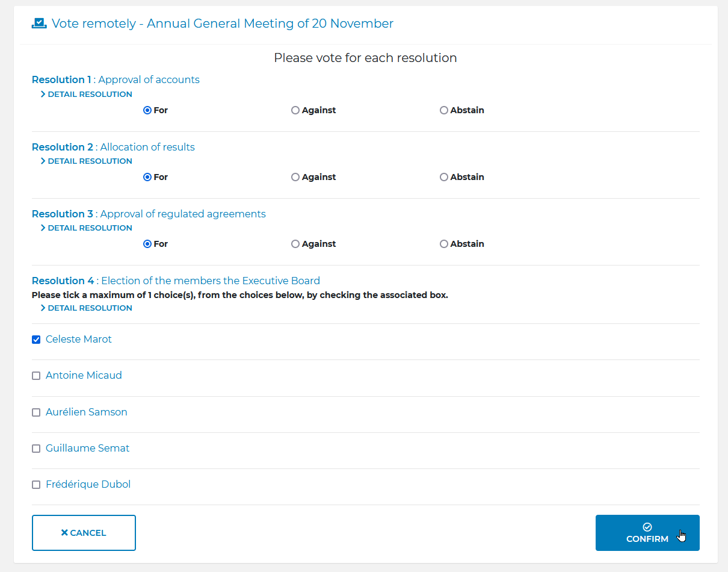Image resolution: width=728 pixels, height=572 pixels.
Task: Check the box for Aurélien Samson
Action: tap(36, 412)
